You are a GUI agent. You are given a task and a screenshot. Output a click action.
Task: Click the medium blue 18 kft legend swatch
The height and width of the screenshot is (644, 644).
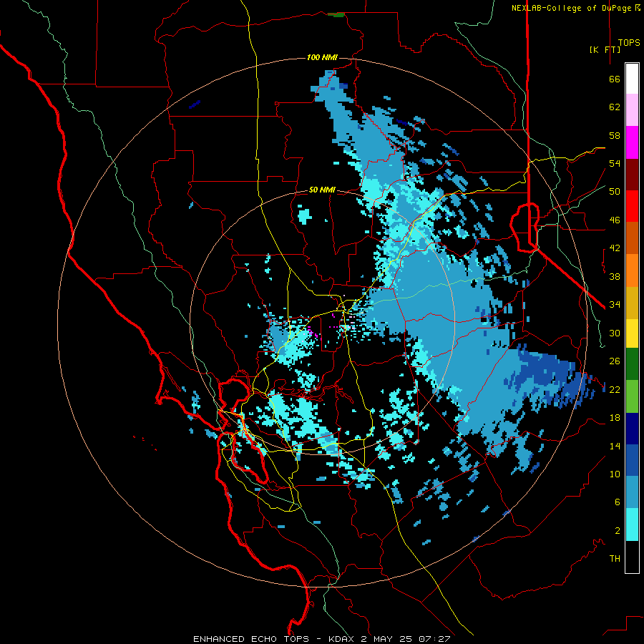(632, 460)
